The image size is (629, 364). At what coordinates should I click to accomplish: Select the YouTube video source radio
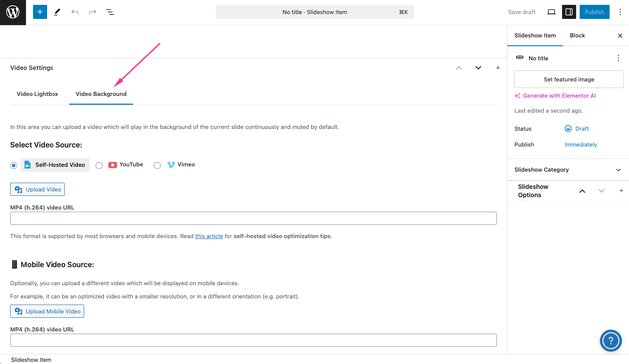point(99,165)
